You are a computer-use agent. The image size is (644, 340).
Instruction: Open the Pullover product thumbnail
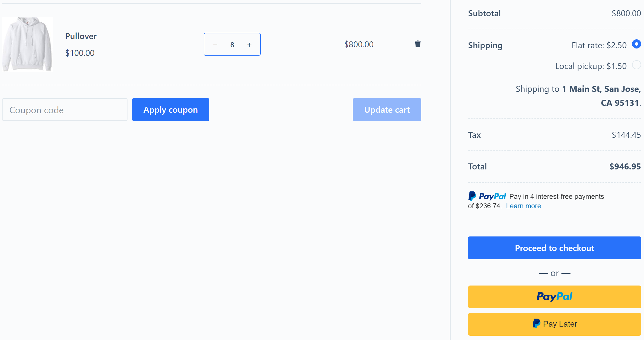[x=28, y=44]
